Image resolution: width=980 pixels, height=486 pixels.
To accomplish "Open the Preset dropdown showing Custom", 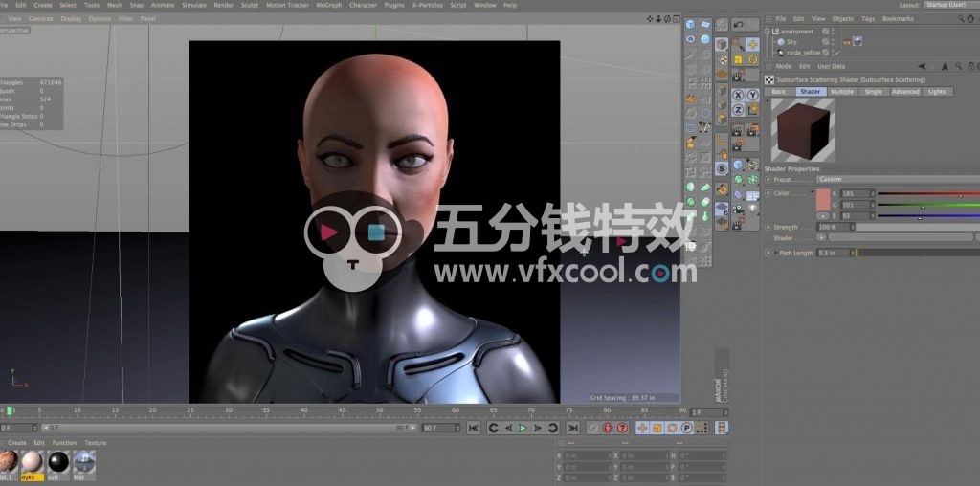I will pos(895,179).
